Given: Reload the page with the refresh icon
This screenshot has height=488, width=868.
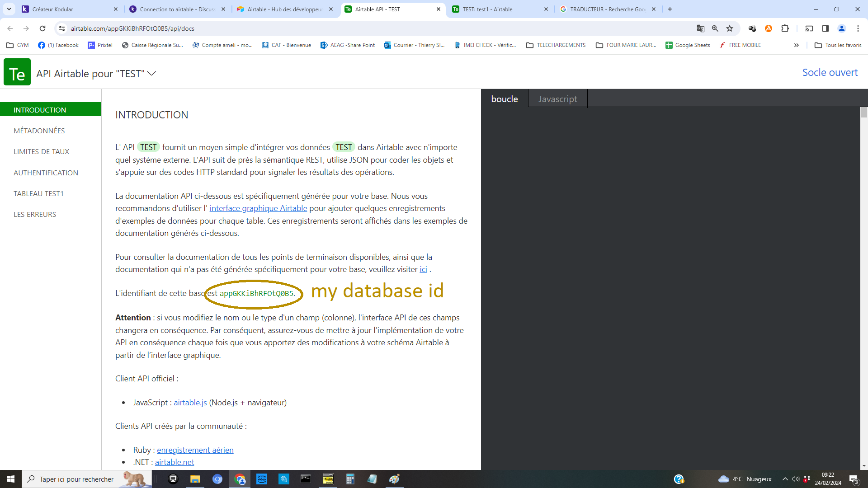Looking at the screenshot, I should point(42,28).
